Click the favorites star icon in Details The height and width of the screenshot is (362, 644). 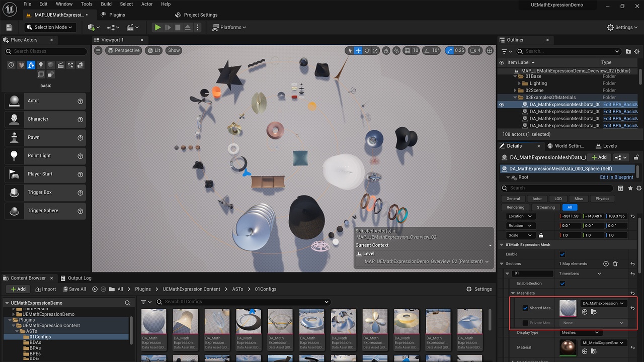tap(630, 188)
